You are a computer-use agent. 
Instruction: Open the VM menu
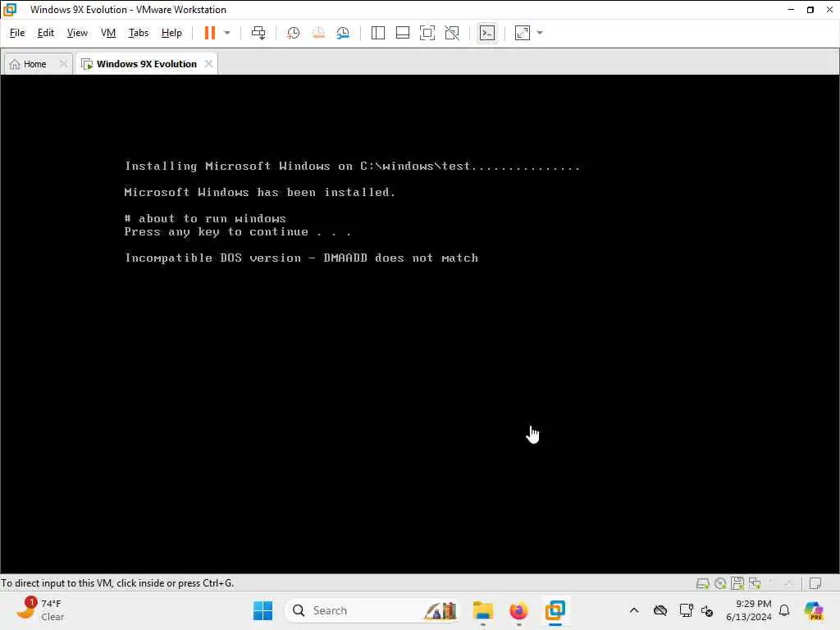click(x=108, y=33)
